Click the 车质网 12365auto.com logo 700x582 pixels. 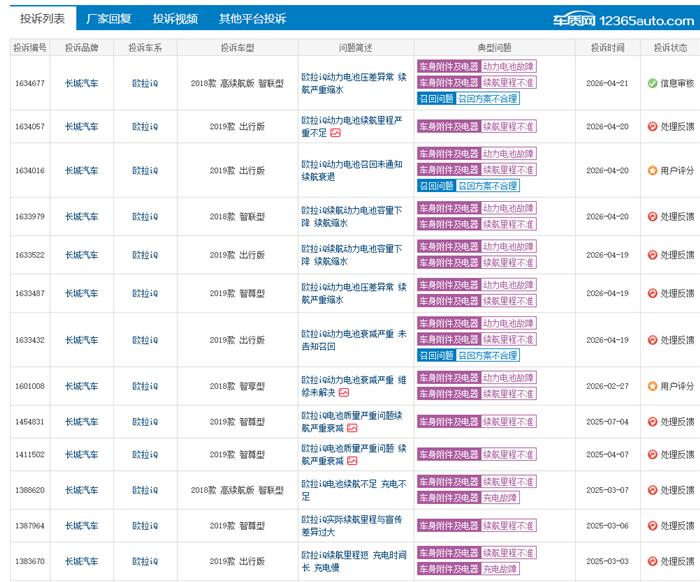(x=624, y=19)
